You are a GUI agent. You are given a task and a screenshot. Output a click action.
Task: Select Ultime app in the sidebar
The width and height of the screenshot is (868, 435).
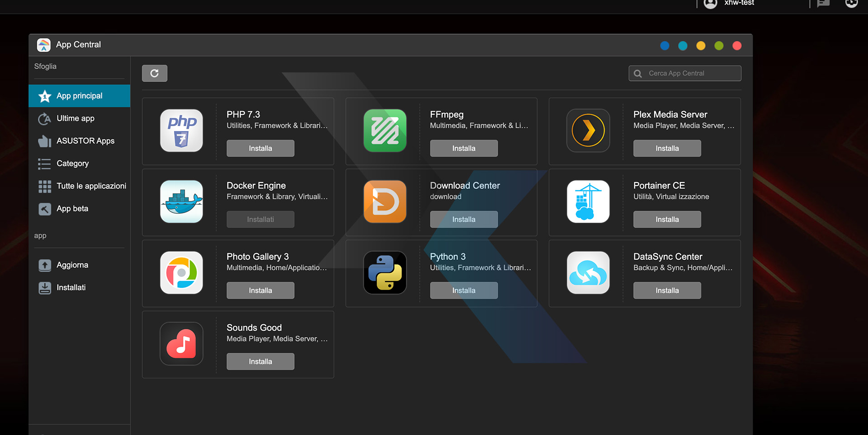pos(75,118)
